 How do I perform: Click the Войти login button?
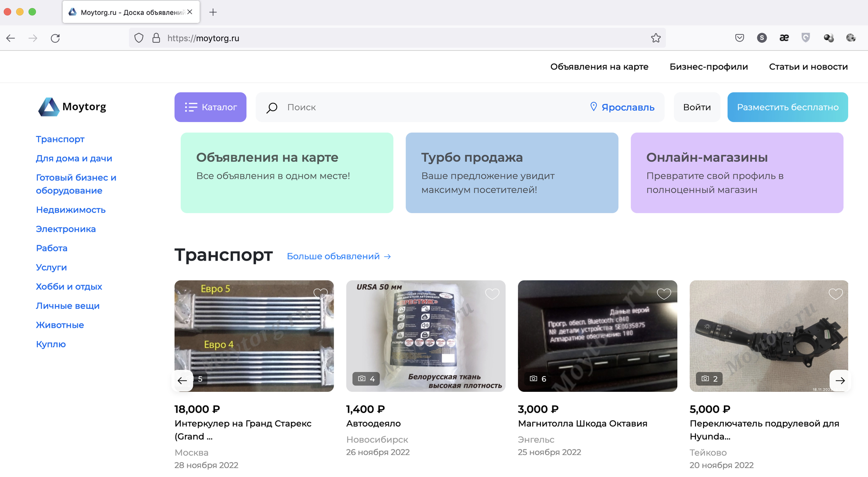pos(697,107)
